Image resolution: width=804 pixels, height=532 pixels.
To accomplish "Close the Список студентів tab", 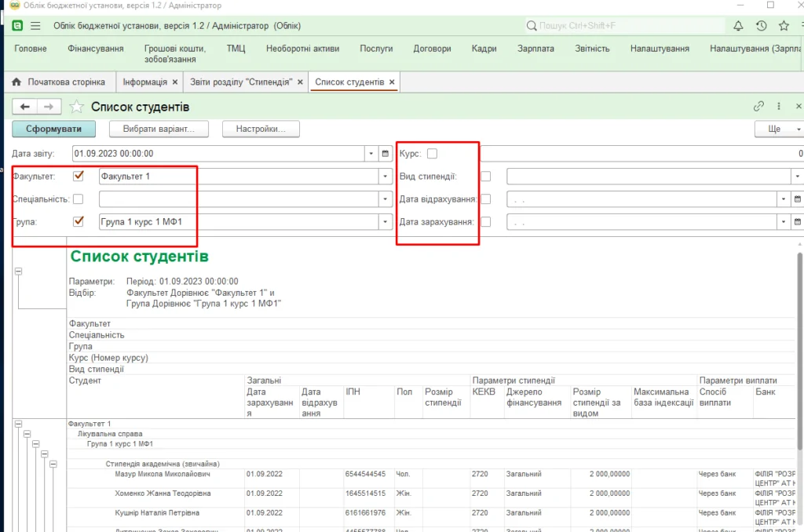I will [392, 82].
